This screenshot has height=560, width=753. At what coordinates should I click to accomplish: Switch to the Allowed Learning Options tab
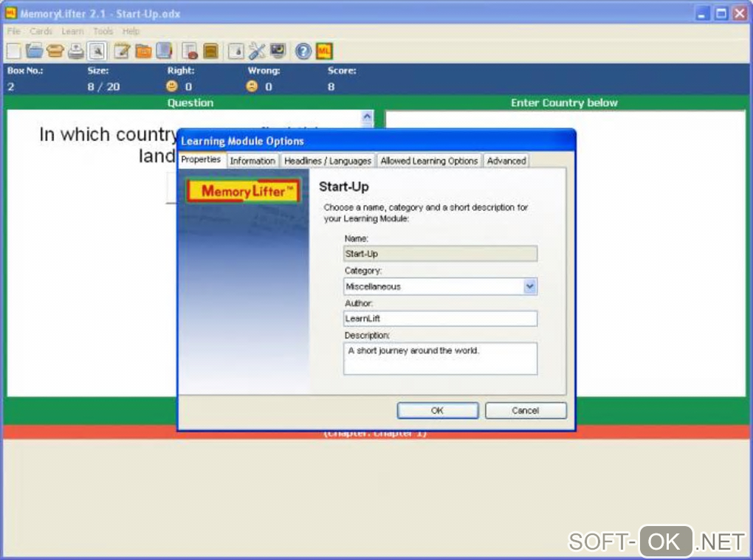click(430, 161)
